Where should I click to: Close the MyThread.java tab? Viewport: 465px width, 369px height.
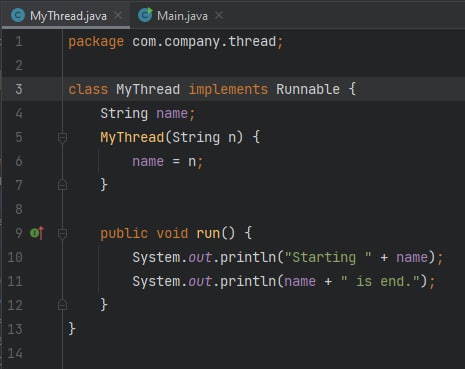[118, 15]
